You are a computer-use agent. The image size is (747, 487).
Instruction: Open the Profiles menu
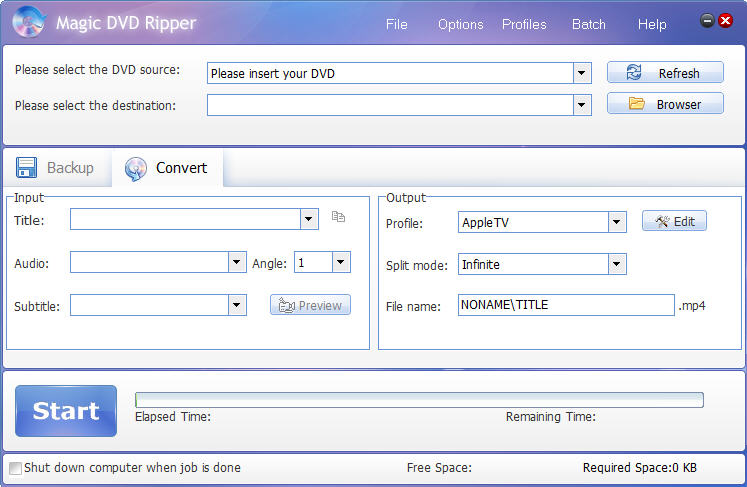point(524,24)
